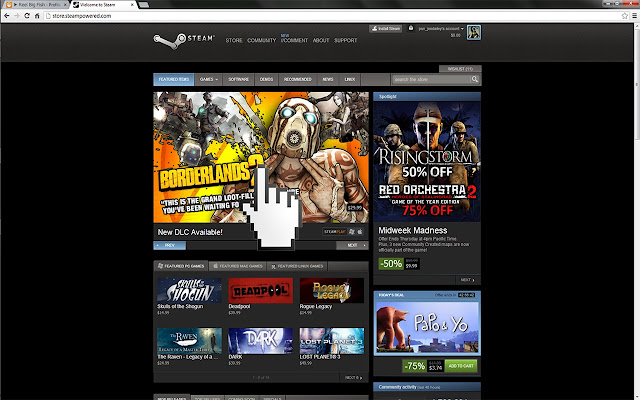Open the user avatar picture
The width and height of the screenshot is (640, 400).
474,32
